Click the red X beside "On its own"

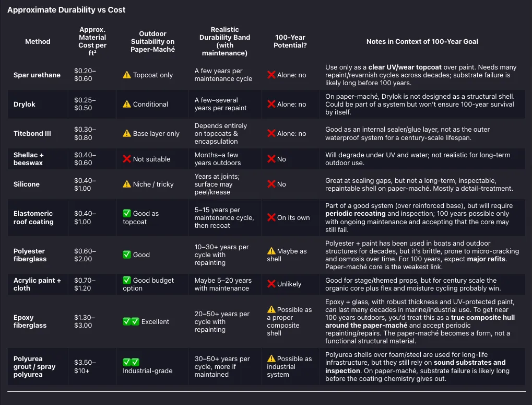(271, 218)
